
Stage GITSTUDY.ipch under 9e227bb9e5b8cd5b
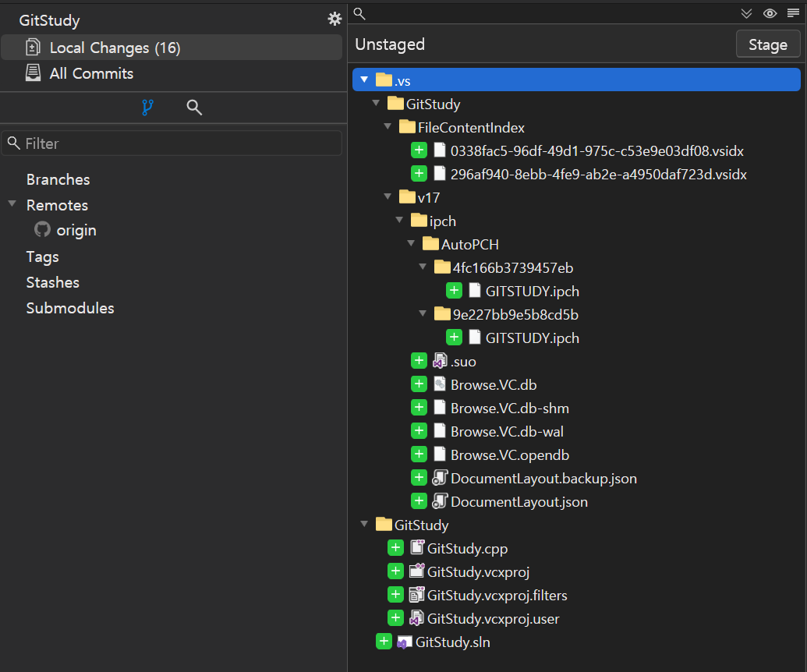point(454,338)
